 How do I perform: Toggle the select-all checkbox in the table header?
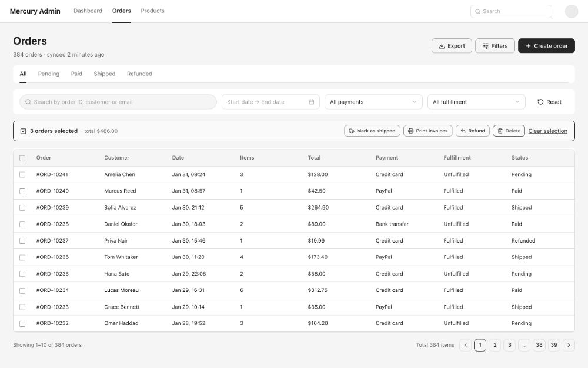[22, 158]
